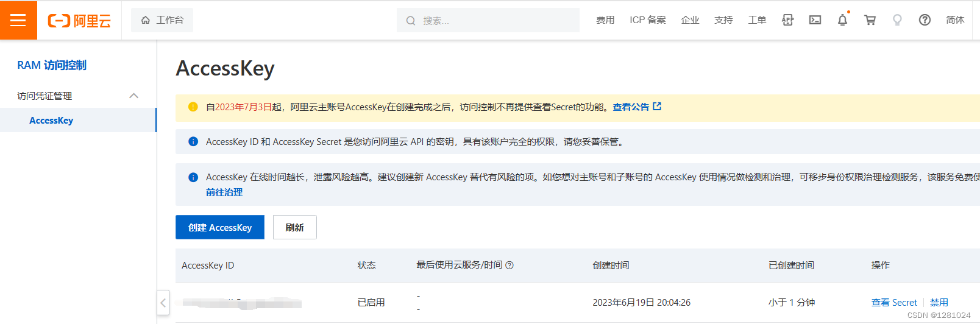The width and height of the screenshot is (980, 324).
Task: Click the Alibaba Cloud logo
Action: coord(79,21)
